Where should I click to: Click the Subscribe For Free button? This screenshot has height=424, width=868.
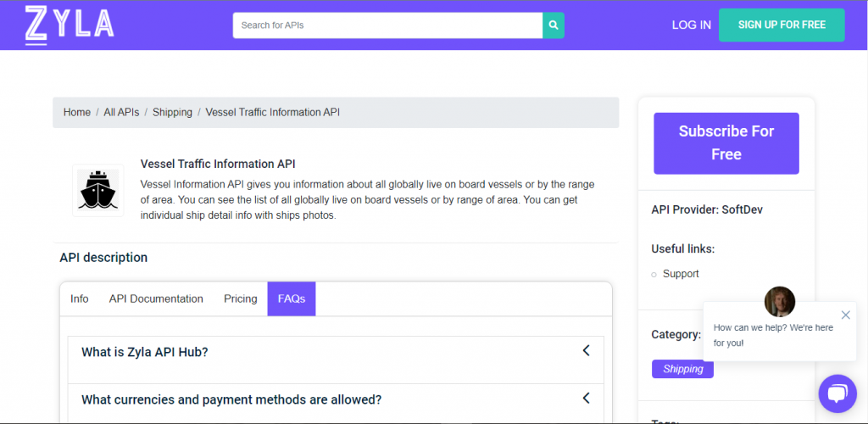pos(726,143)
